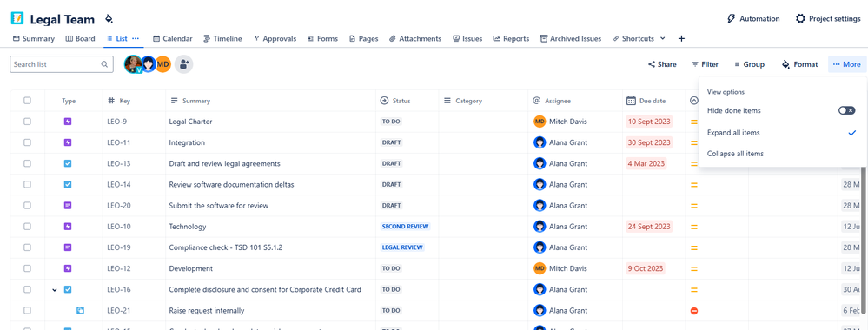
Task: Filter by the first photo avatar
Action: tap(132, 64)
